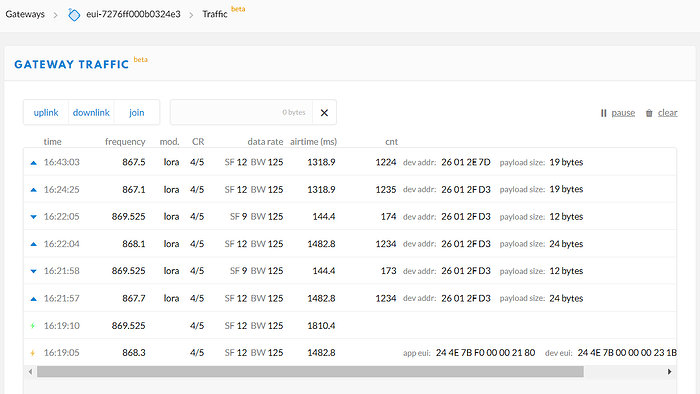Click uplink arrow icon for 16:22:04 row

(x=33, y=244)
